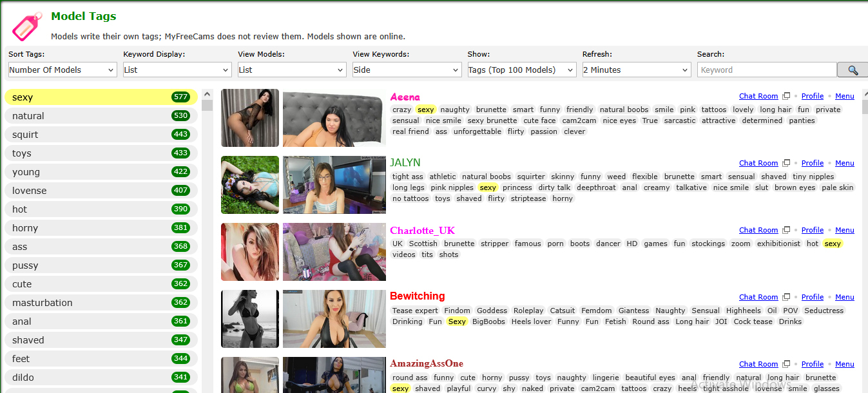The height and width of the screenshot is (393, 868).
Task: Open Aeena's Chat Room link
Action: [x=758, y=96]
